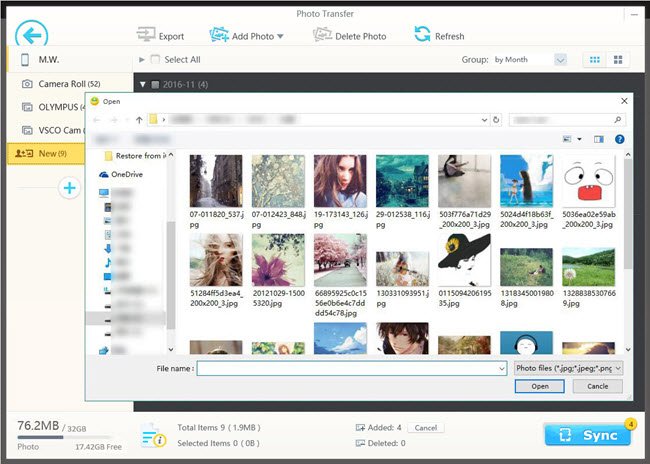Select the 51284ff5d3ea4 portrait file

click(x=216, y=270)
